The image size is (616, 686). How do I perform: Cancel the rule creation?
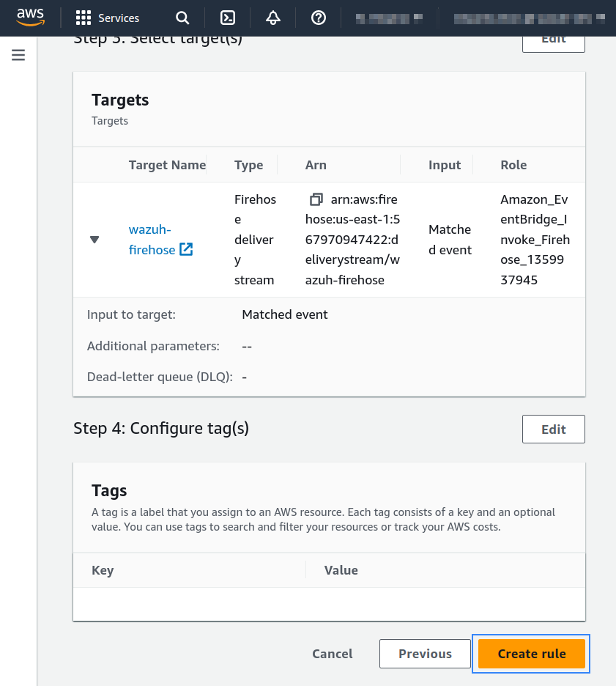pyautogui.click(x=333, y=654)
